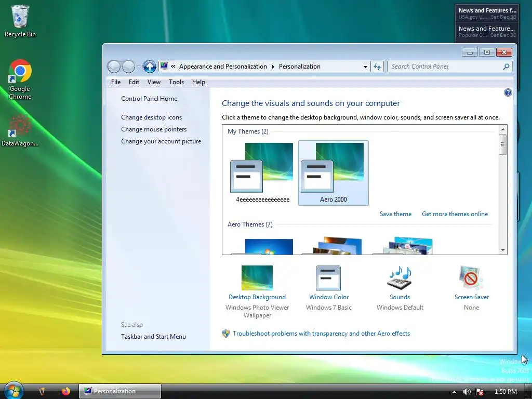Click Troubleshoot problems with transparency link

[x=321, y=334]
